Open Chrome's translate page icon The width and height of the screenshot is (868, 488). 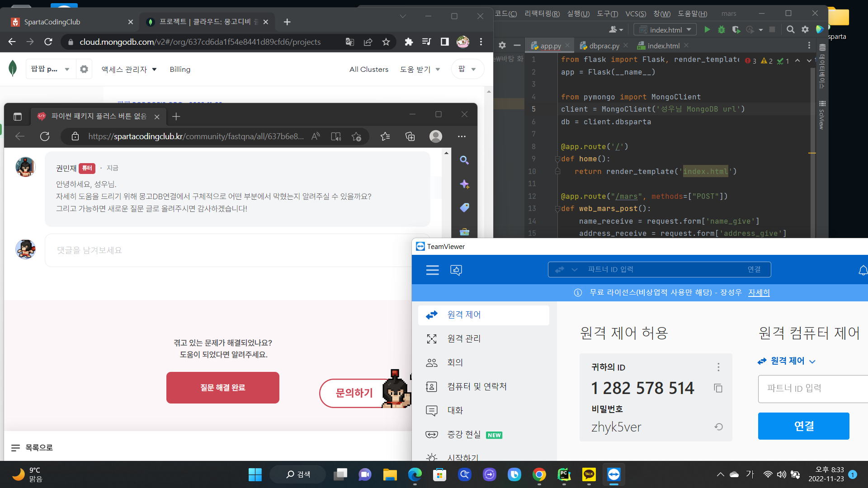350,42
